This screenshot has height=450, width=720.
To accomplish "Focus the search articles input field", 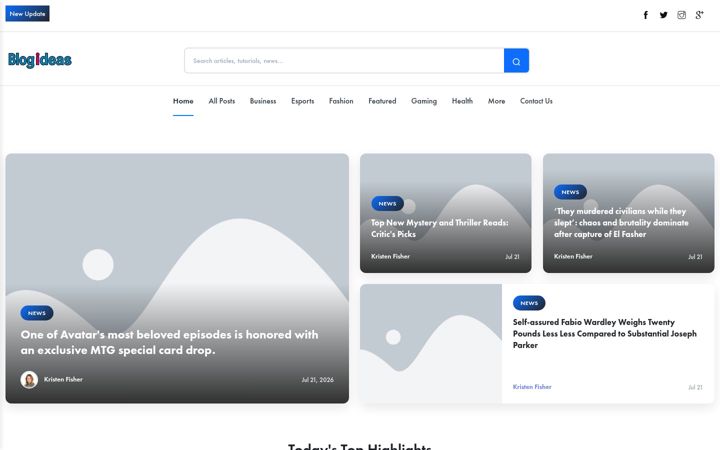I will tap(344, 61).
